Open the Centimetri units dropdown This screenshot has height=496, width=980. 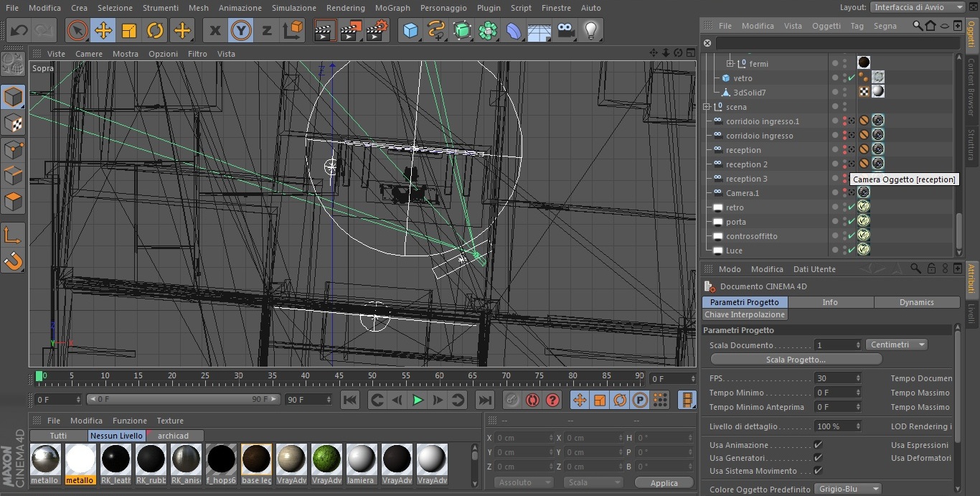(897, 345)
